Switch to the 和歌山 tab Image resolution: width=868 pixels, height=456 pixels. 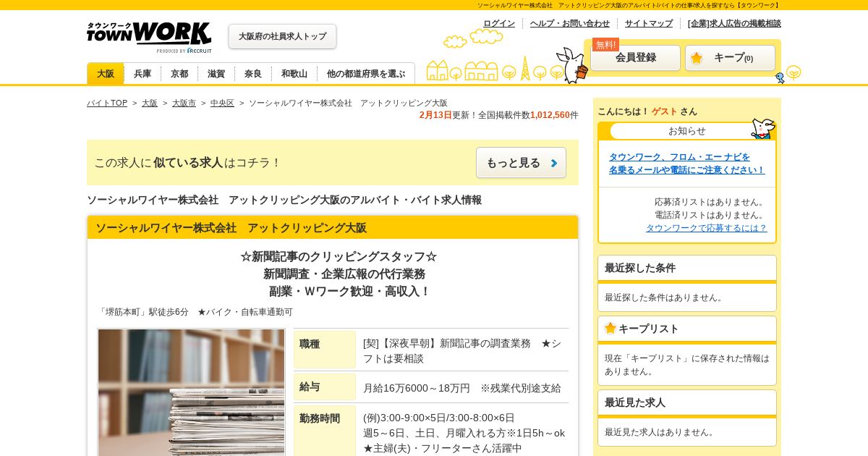294,74
